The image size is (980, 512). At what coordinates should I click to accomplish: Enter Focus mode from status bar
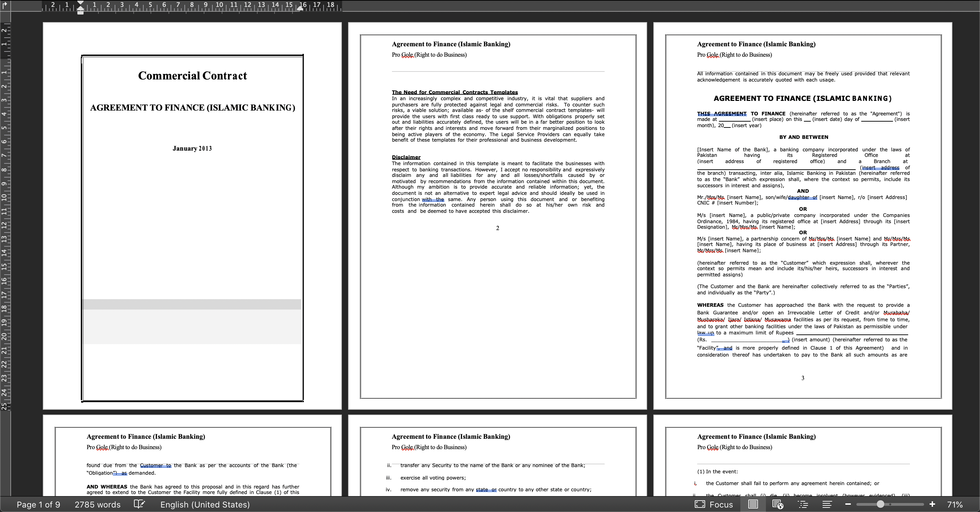(714, 504)
